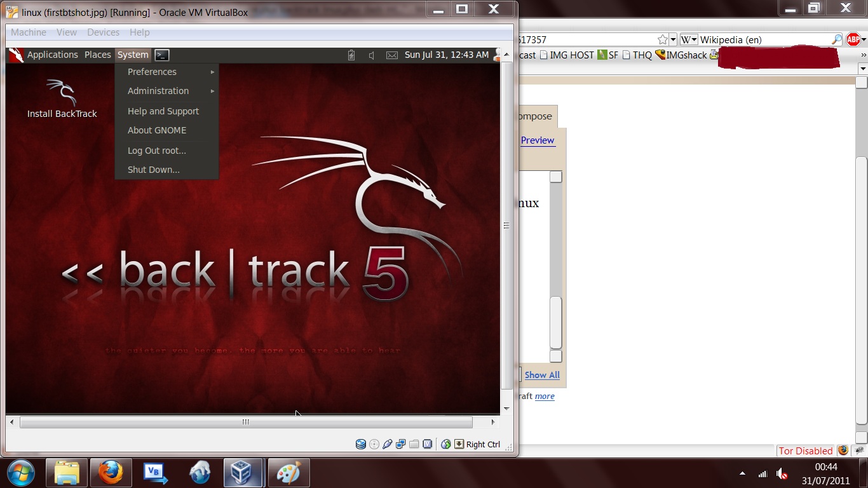This screenshot has height=488, width=868.
Task: Open the mail envelope icon on the BackTrack panel
Action: (391, 55)
